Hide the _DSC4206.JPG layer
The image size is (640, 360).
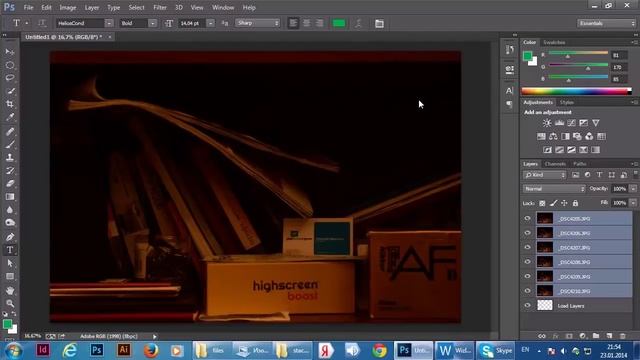pyautogui.click(x=527, y=233)
